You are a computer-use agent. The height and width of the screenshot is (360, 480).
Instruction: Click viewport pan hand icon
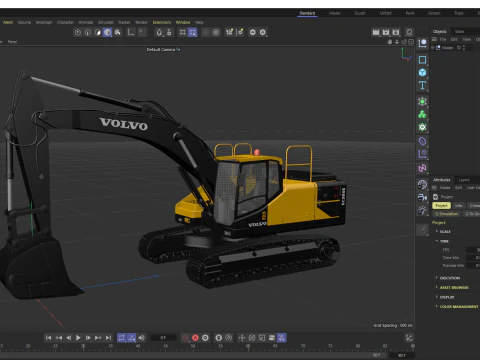[x=390, y=42]
